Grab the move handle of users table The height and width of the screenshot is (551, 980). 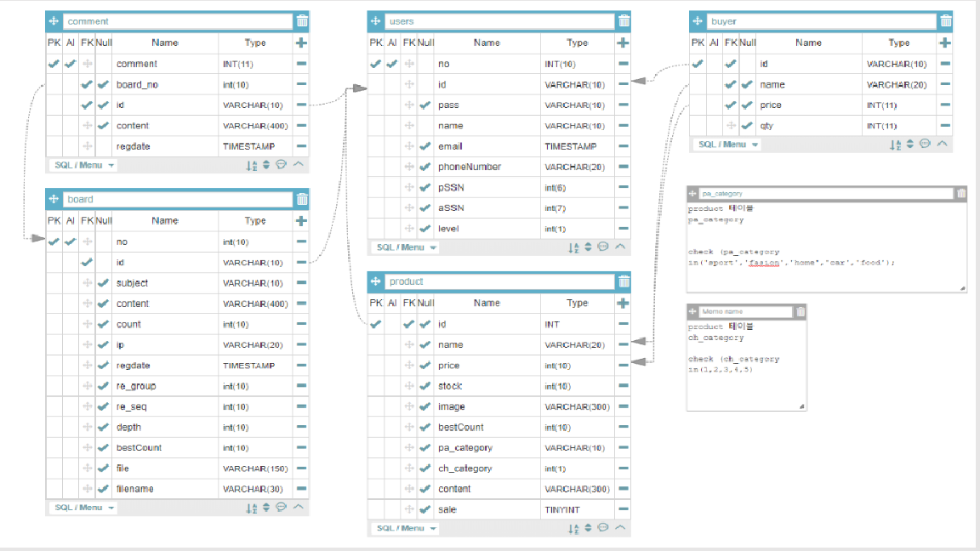coord(376,21)
